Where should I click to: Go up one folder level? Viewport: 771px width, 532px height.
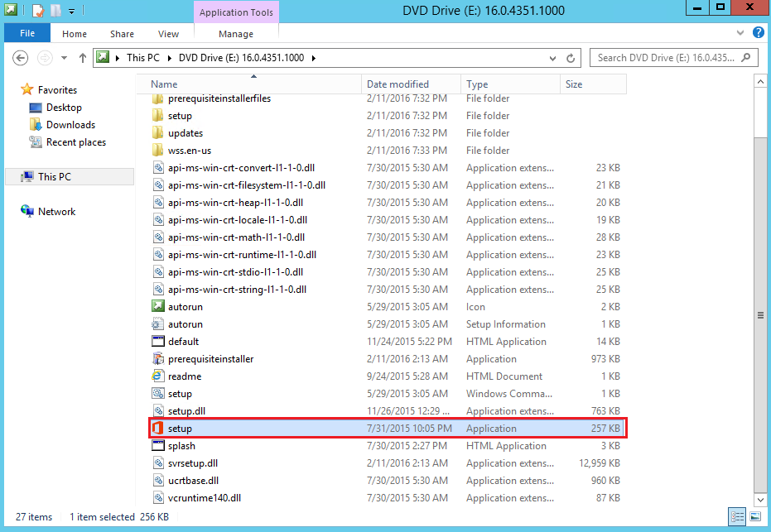click(83, 58)
